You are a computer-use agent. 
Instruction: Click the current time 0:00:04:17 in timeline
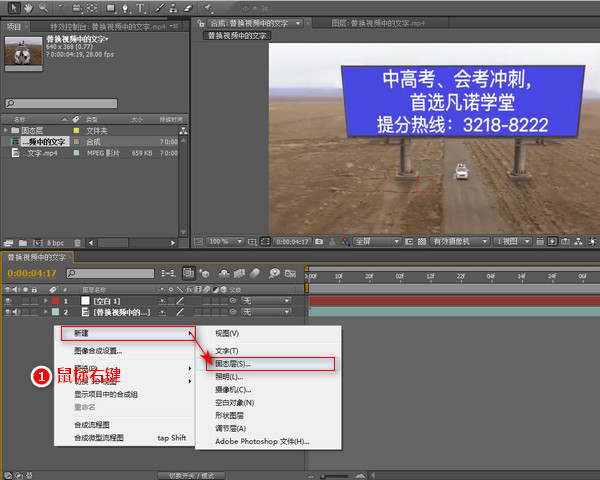(x=32, y=273)
